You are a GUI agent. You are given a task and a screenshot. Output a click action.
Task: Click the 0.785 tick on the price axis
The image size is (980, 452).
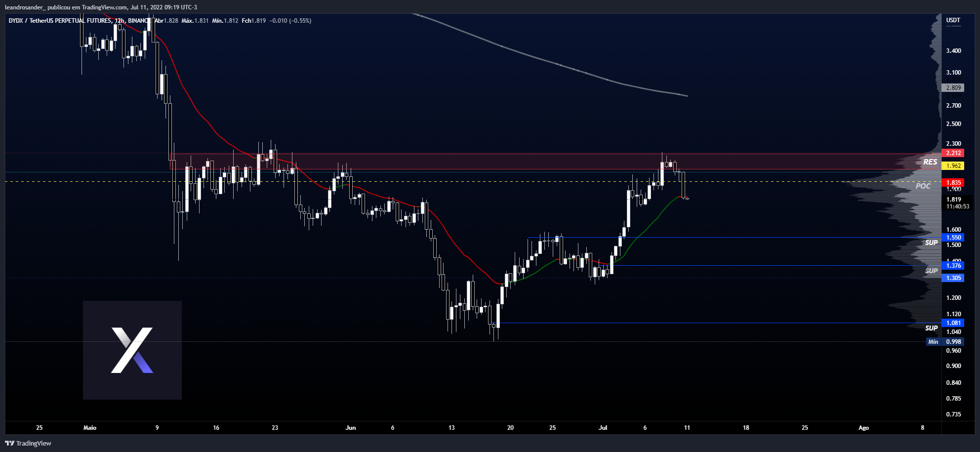pyautogui.click(x=954, y=399)
